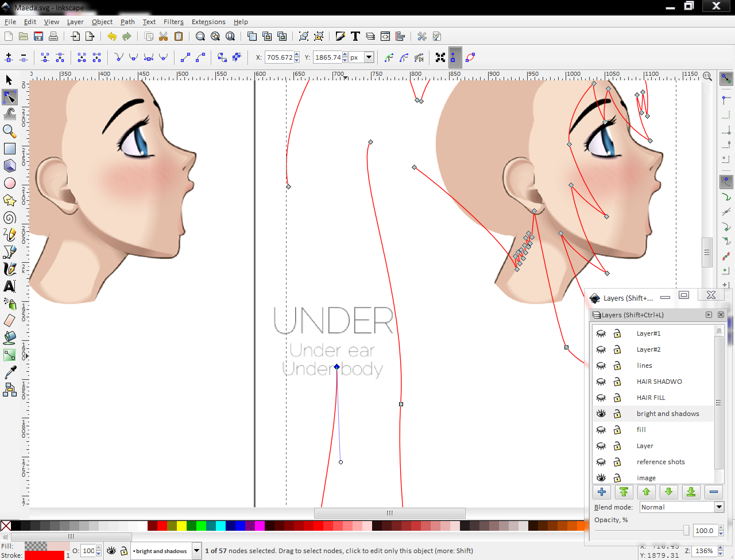Click the Undo arrow icon
735x560 pixels.
112,36
